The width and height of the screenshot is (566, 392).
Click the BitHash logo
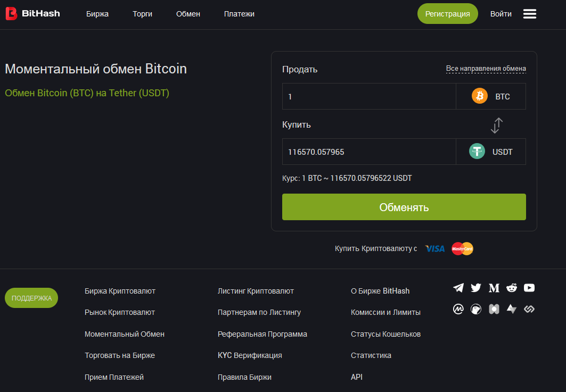pyautogui.click(x=32, y=14)
